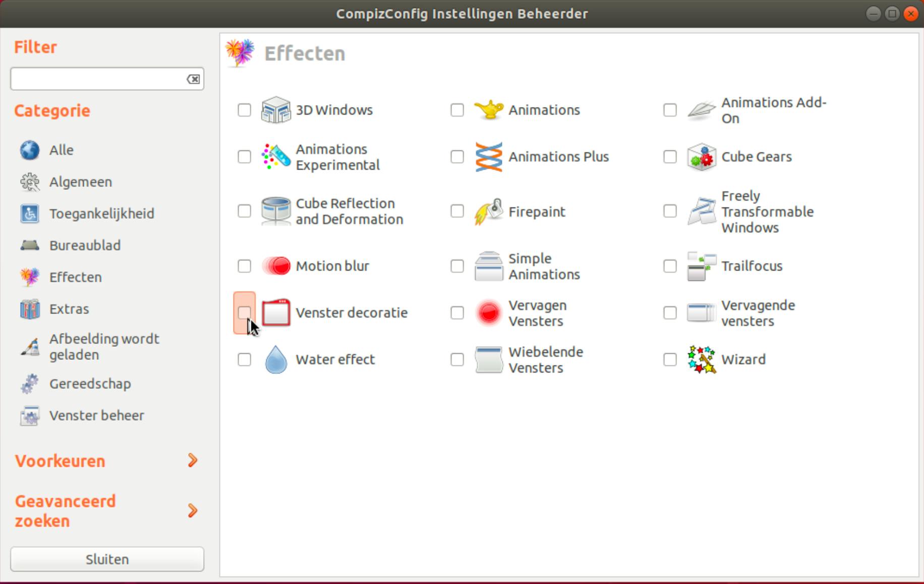Screen dimensions: 924x584
Task: Click the Wizard stars icon
Action: [702, 359]
